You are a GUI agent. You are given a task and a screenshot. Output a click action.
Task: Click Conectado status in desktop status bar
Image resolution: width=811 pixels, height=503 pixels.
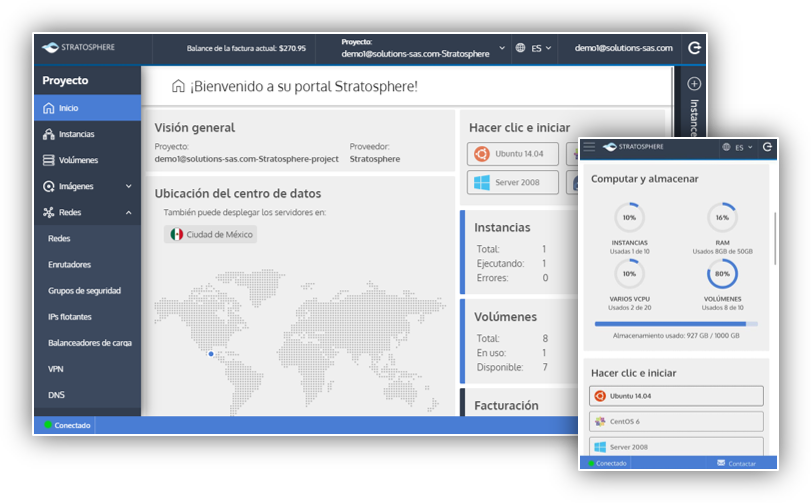pyautogui.click(x=72, y=425)
